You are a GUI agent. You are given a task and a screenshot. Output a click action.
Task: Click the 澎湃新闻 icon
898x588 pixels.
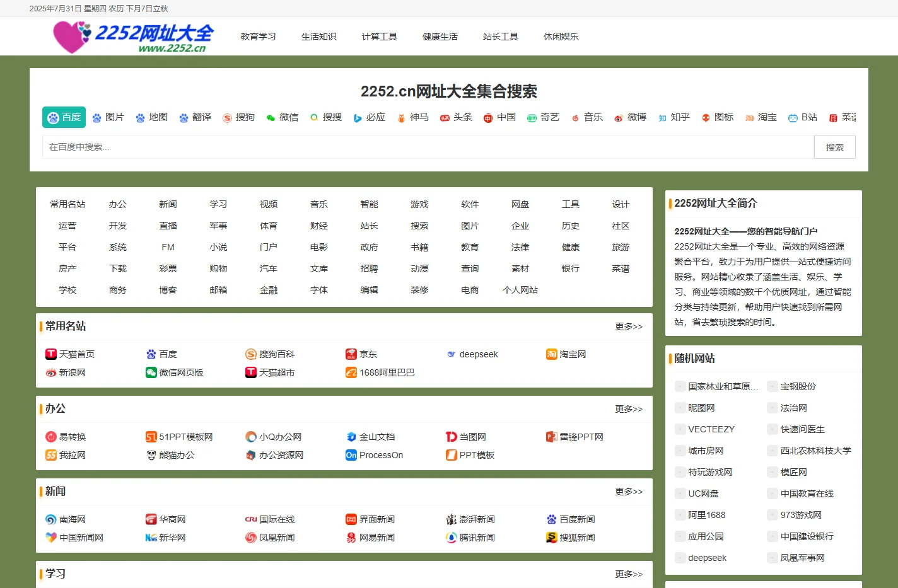tap(452, 519)
